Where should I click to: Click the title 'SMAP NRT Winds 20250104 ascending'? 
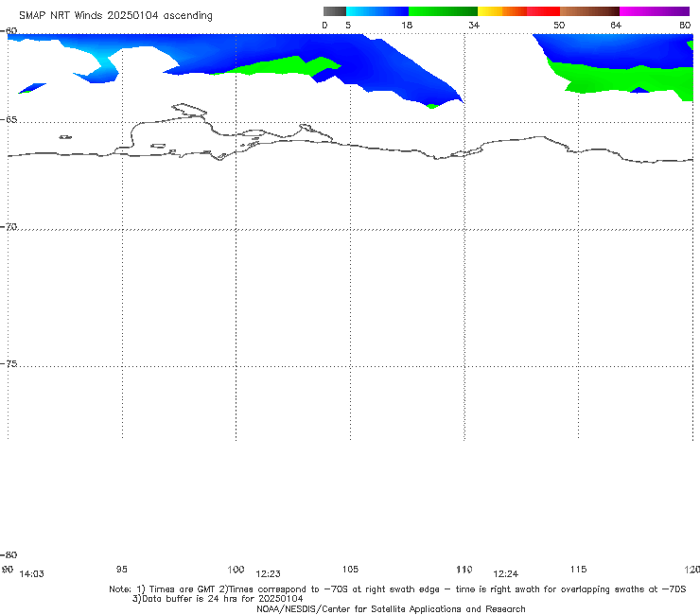115,15
